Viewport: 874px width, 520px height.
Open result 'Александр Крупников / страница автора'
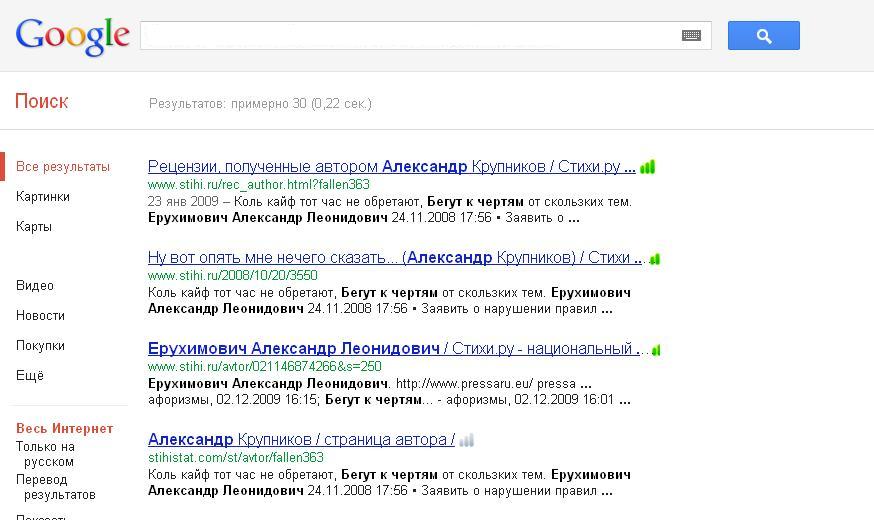[x=302, y=440]
